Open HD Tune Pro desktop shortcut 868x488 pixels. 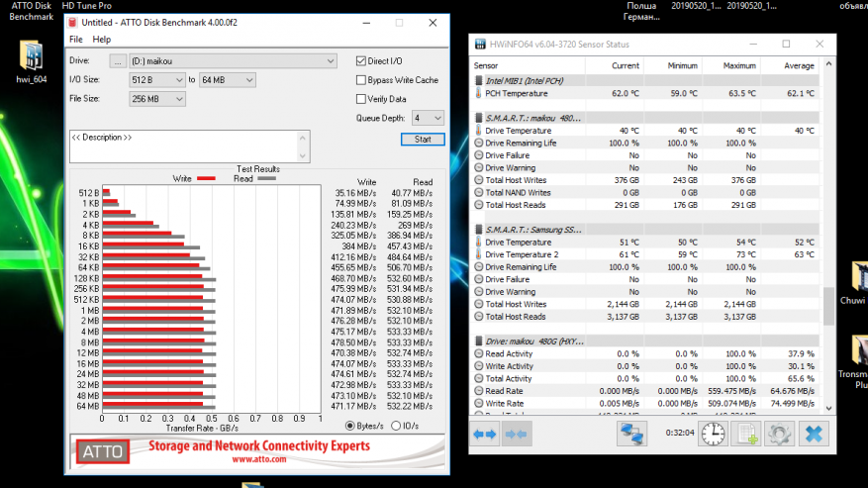point(87,6)
